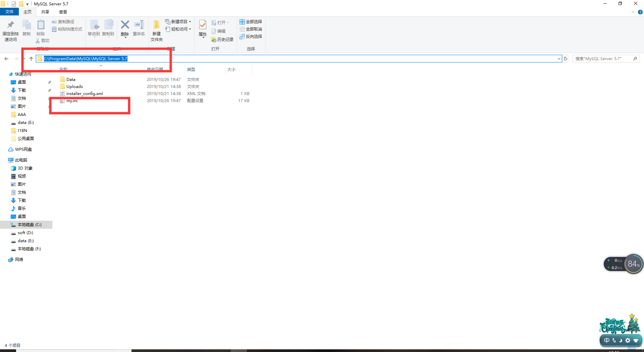Create a folder with 新建文件夹 icon
Viewport: 644px width, 352px height.
(156, 25)
